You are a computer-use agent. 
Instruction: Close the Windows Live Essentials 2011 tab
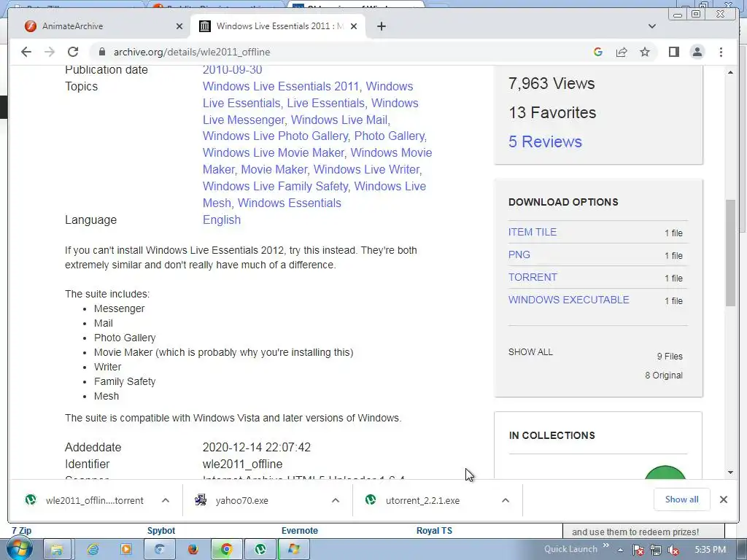point(354,26)
